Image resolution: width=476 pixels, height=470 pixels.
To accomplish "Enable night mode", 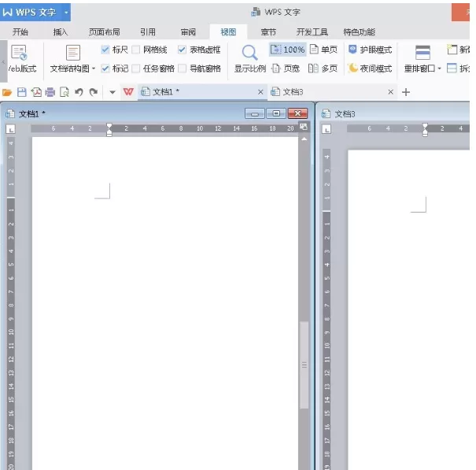I will 370,68.
